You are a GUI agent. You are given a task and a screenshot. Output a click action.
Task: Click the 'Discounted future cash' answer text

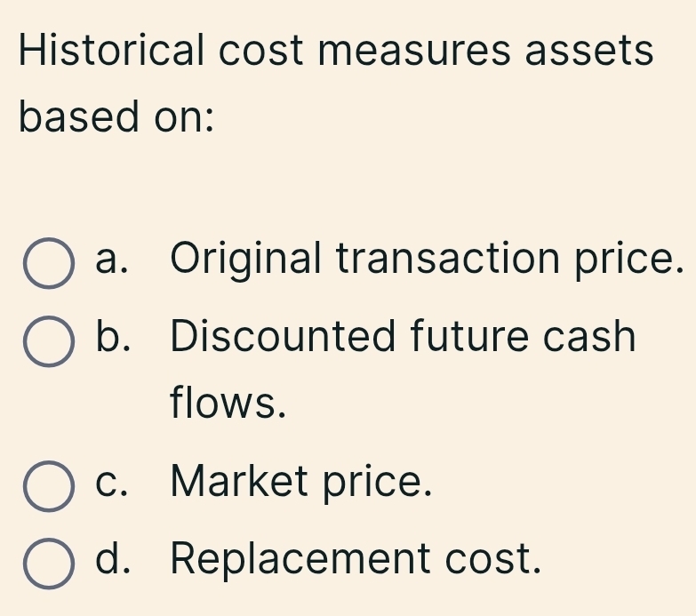404,337
